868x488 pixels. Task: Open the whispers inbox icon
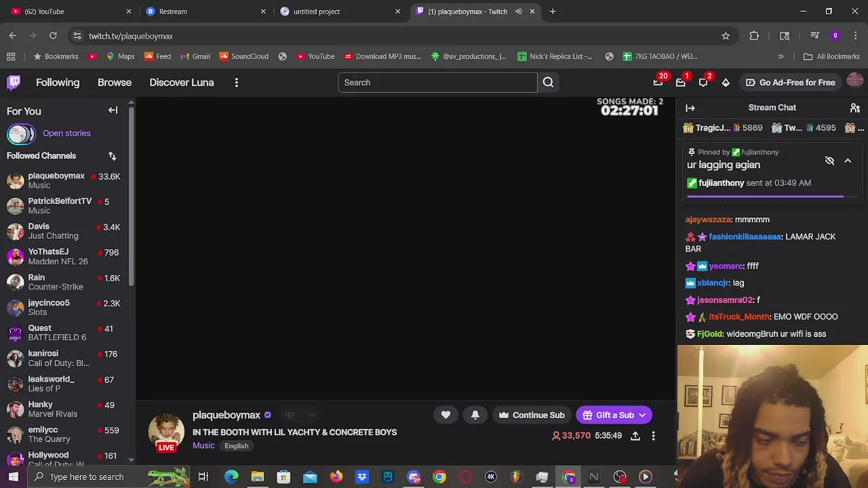681,83
